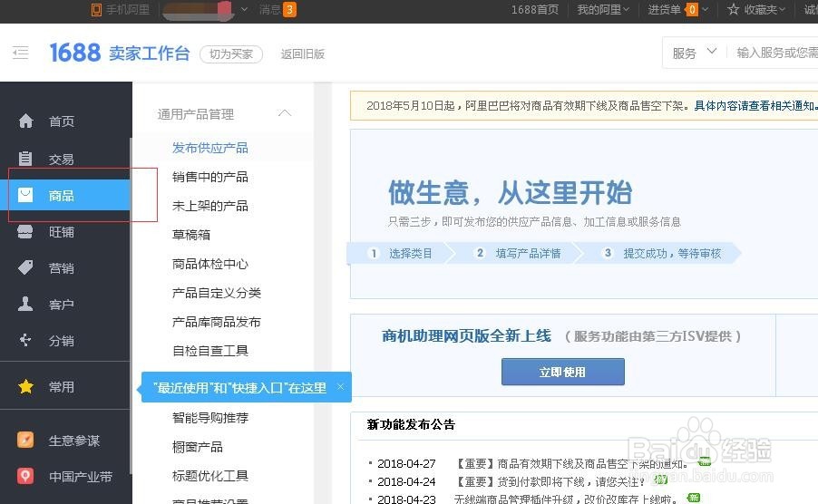Open the 营销 tag icon
818x504 pixels.
(25, 268)
